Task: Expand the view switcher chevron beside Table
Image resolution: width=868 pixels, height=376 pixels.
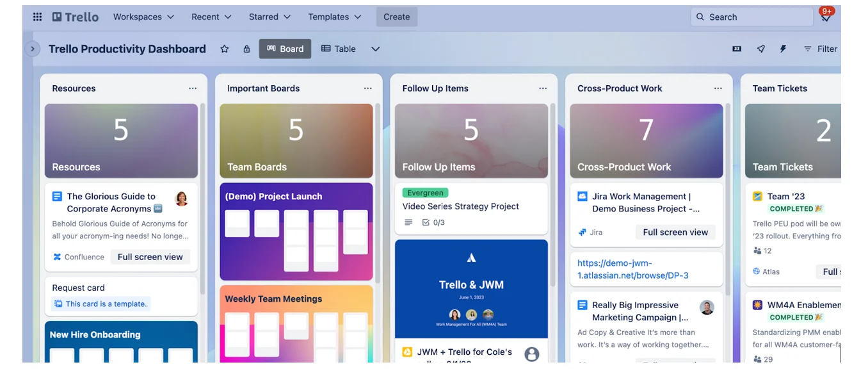Action: click(375, 49)
